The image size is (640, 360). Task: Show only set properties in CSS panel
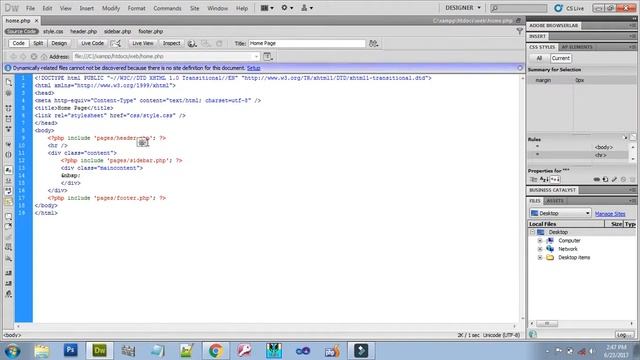554,179
